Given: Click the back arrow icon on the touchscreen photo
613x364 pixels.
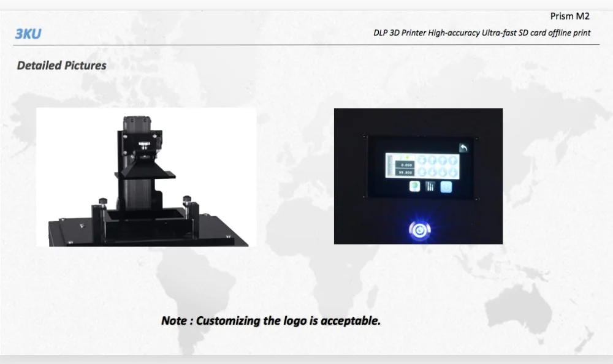Looking at the screenshot, I should (463, 148).
